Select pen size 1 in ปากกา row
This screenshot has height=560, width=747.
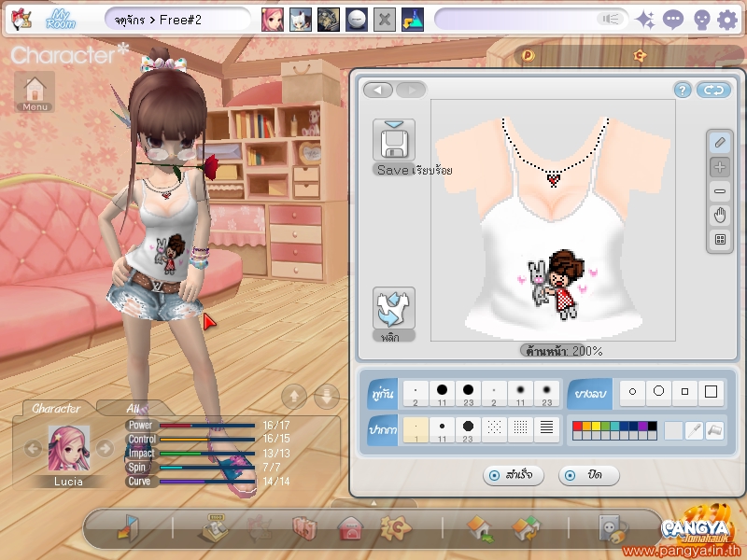click(x=416, y=430)
